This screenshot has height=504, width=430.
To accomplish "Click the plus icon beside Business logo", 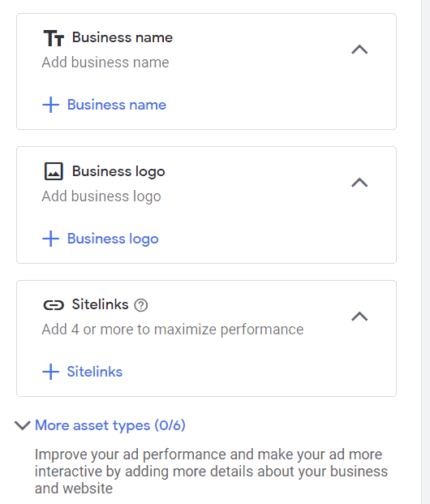I will 51,239.
